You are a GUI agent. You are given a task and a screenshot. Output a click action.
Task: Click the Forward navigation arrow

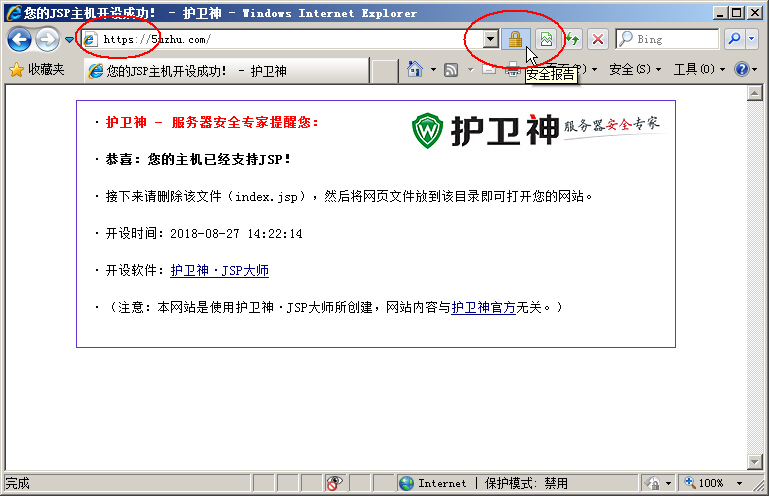click(47, 39)
